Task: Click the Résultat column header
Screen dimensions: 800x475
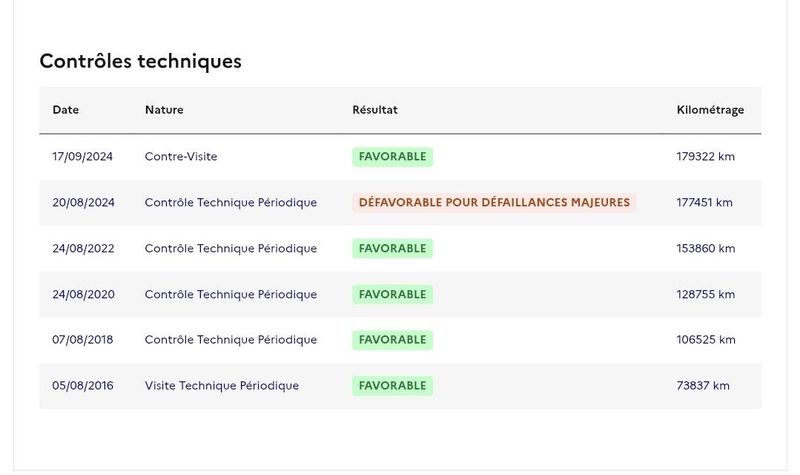Action: coord(374,110)
